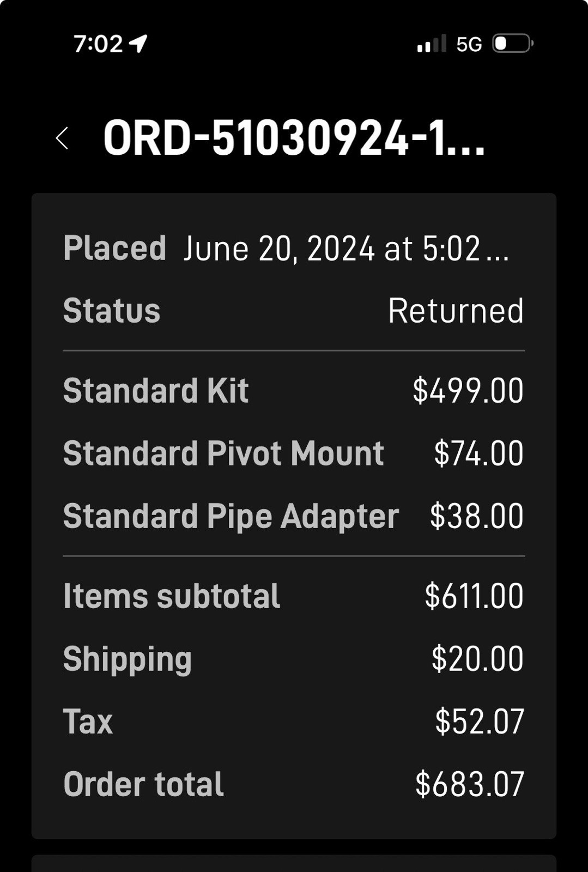
Task: Tap the Order total $683.07 amount
Action: coord(469,784)
